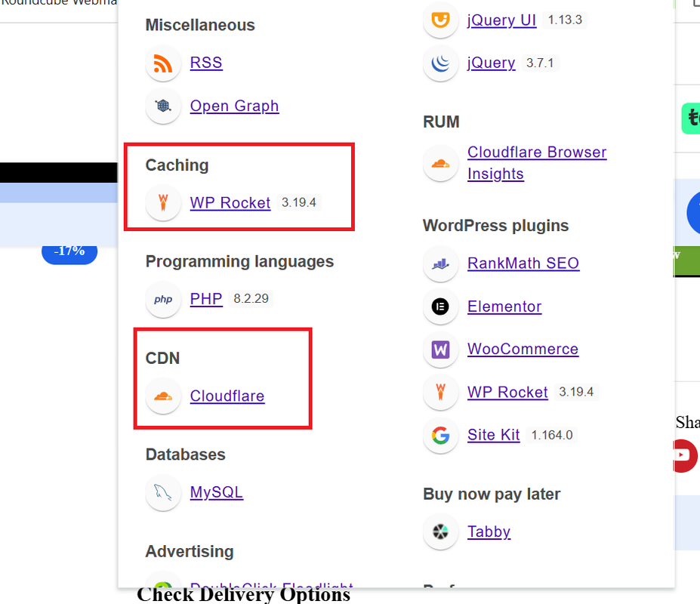
Task: Click the RUM category heading
Action: pyautogui.click(x=441, y=122)
